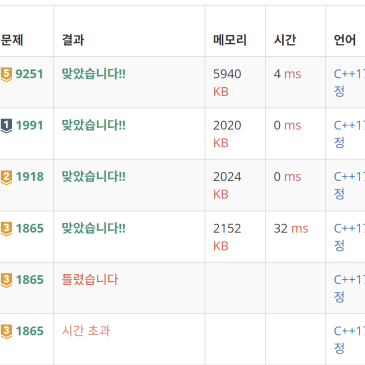View C++17 source of the 2152 KB submission
365x365 pixels.
click(x=349, y=229)
